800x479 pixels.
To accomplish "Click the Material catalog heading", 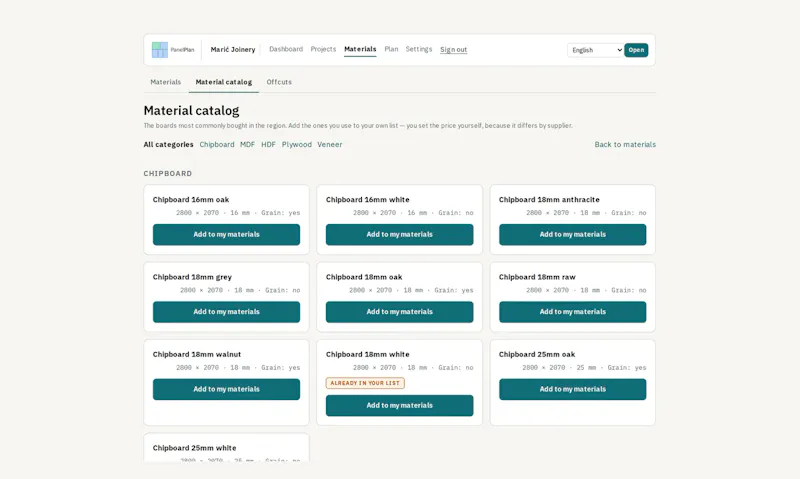I will (x=191, y=110).
